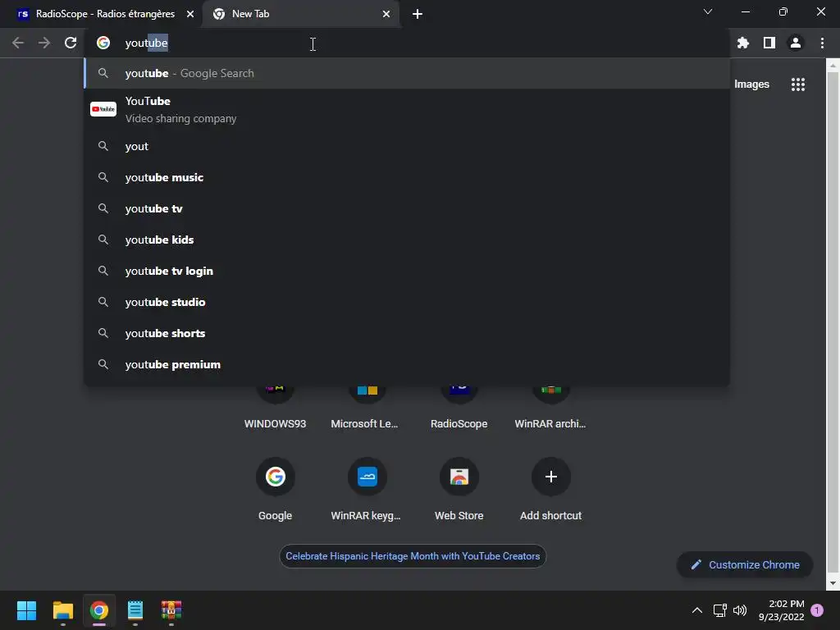The image size is (840, 630).
Task: Open the Microsoft Le... shortcut
Action: (365, 409)
